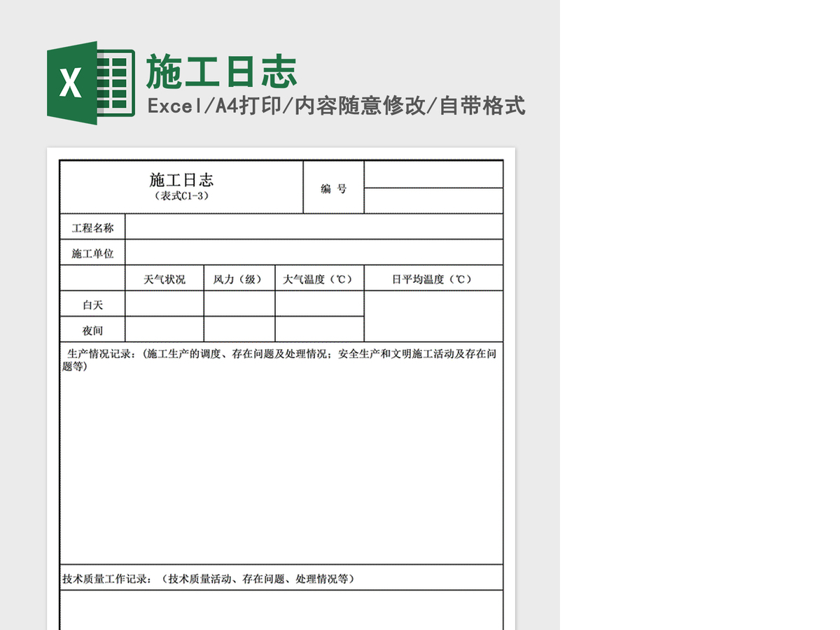Click the 夜间 大气温度 empty cell
This screenshot has width=840, height=630.
point(319,329)
